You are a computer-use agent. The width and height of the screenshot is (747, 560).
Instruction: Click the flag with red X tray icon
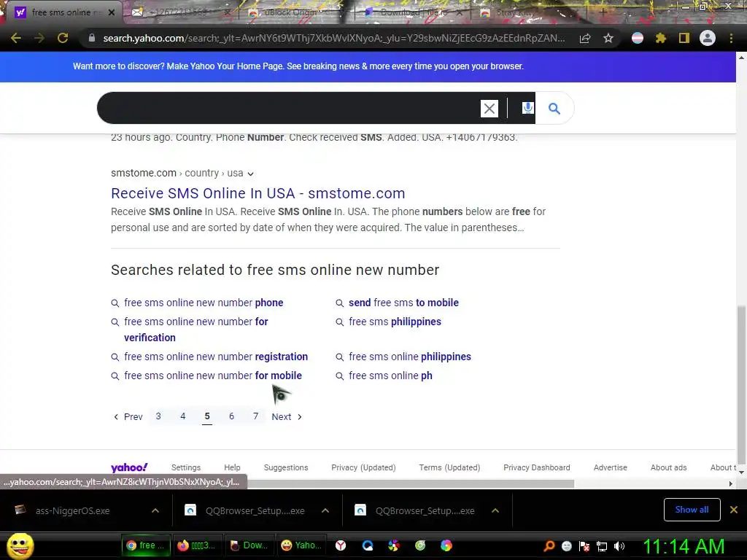tap(584, 546)
